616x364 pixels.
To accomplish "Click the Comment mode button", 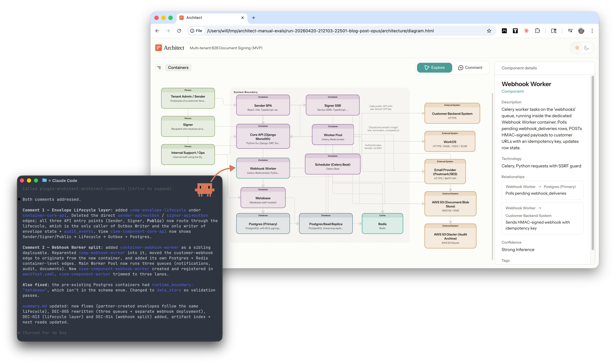I will 470,68.
